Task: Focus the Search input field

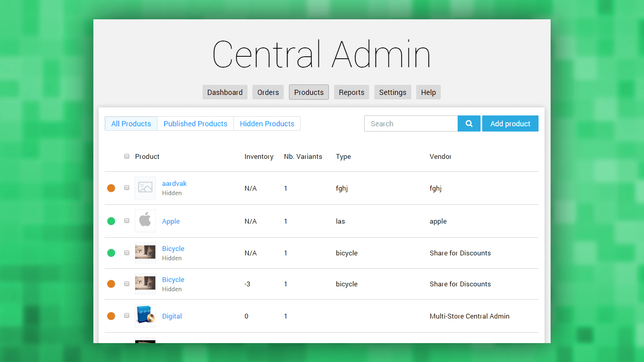Action: pos(411,123)
